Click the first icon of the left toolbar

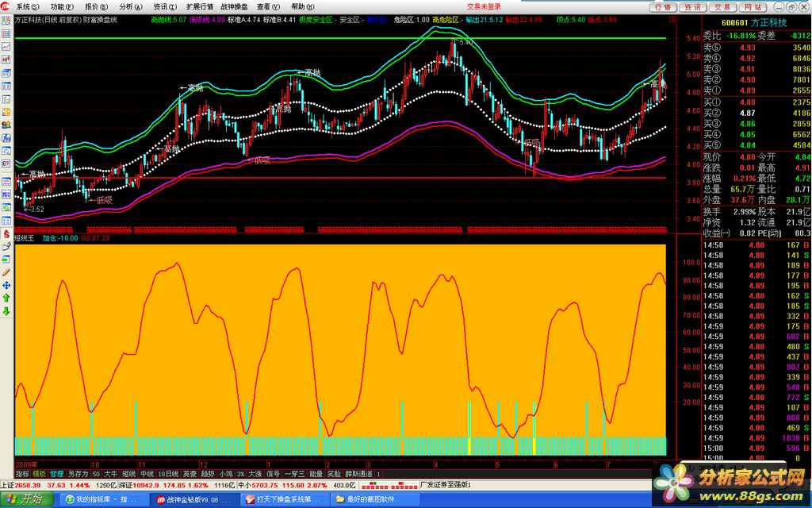click(x=6, y=21)
